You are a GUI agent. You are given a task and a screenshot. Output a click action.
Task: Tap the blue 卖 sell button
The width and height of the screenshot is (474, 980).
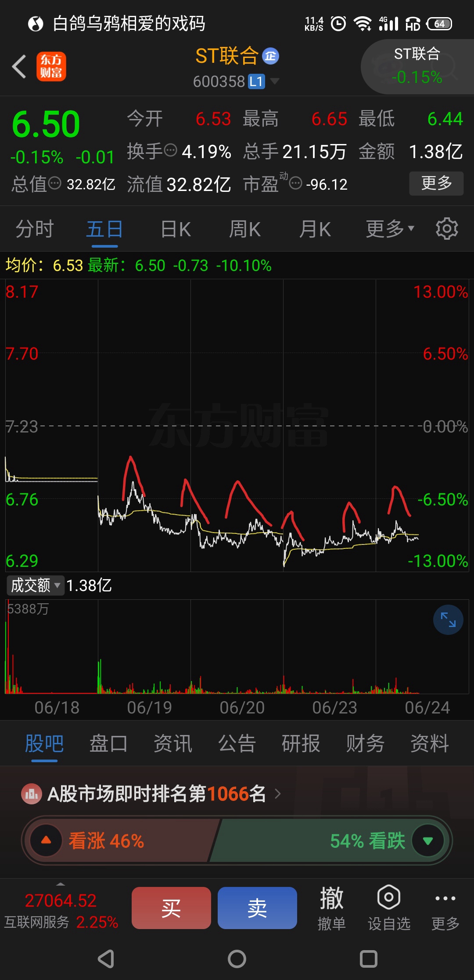(257, 908)
